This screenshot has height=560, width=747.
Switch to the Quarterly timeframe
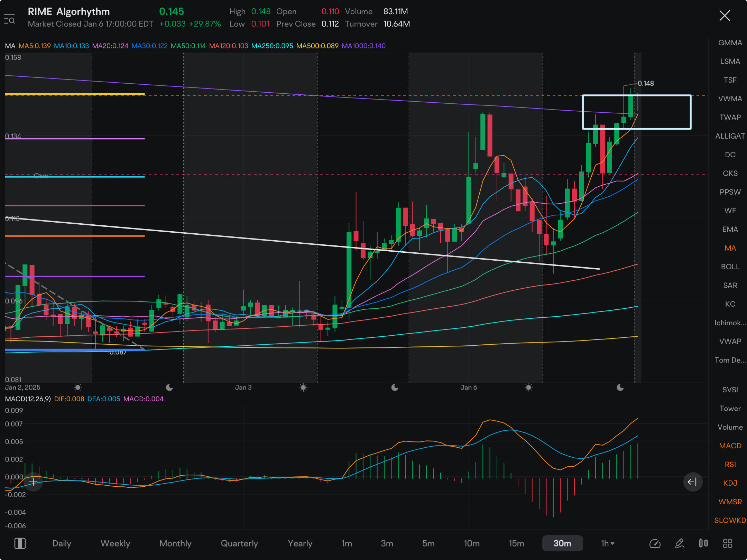239,543
